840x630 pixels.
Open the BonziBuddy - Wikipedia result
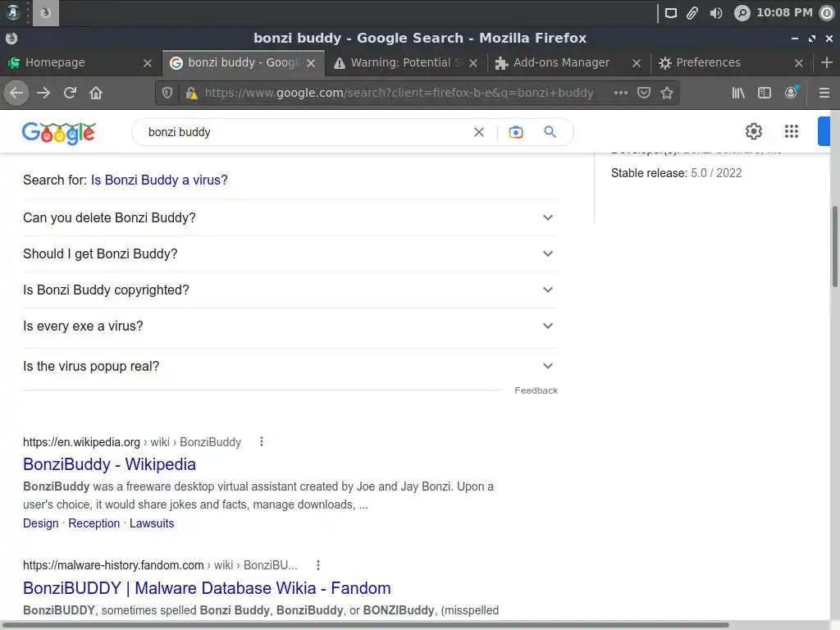tap(109, 464)
